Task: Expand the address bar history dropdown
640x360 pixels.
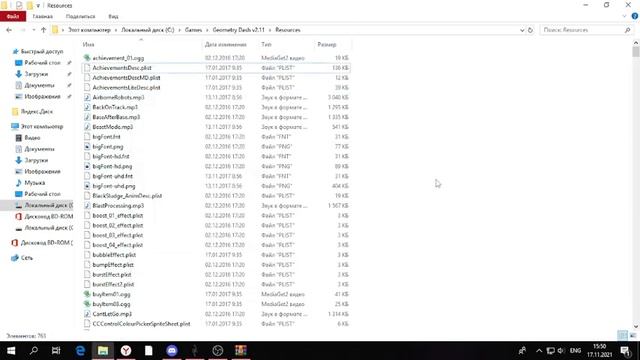Action: pos(522,30)
